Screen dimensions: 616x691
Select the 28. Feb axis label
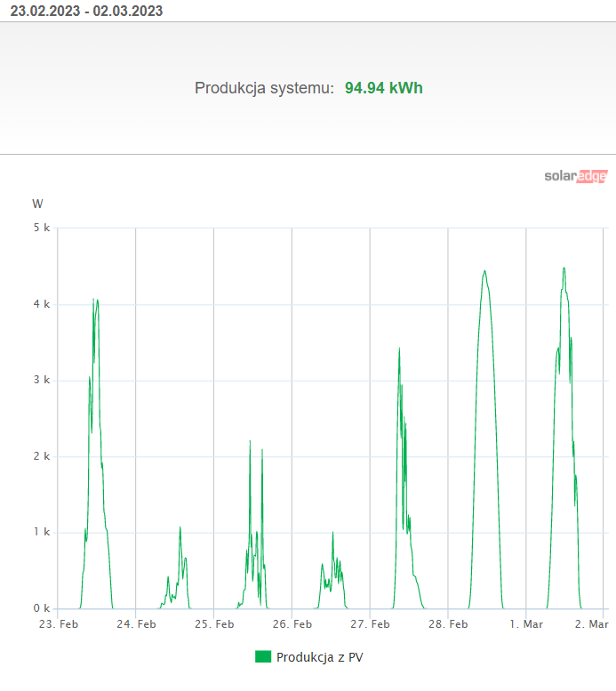(x=448, y=624)
